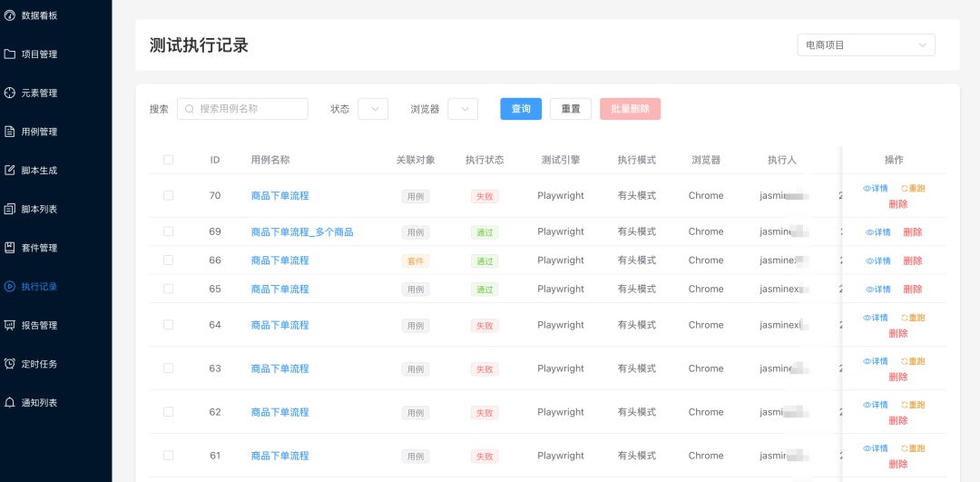
Task: Click the 执行记录 play icon
Action: [x=9, y=286]
